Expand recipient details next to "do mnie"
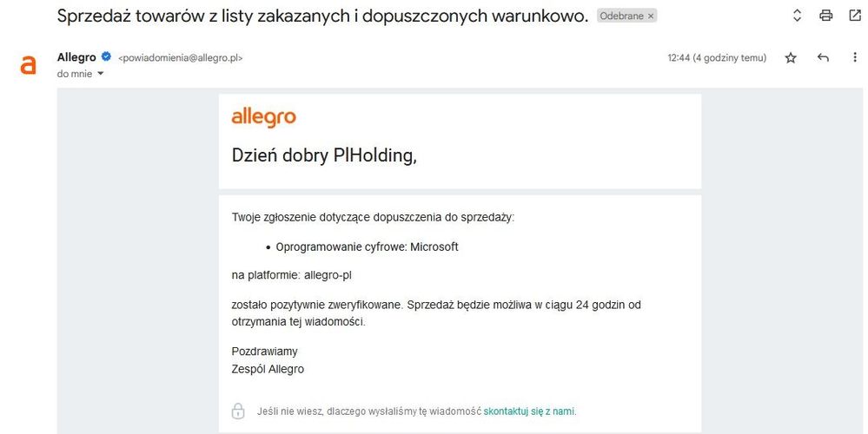 [100, 74]
